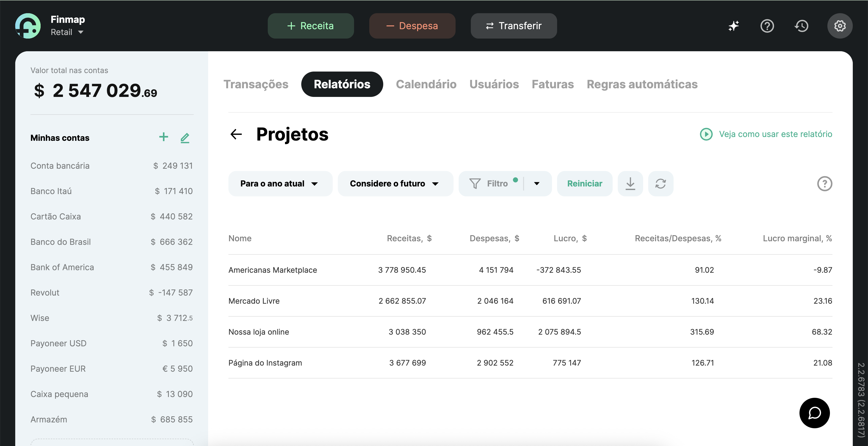The width and height of the screenshot is (868, 446).
Task: Refresh the report with sync icon
Action: click(x=661, y=184)
